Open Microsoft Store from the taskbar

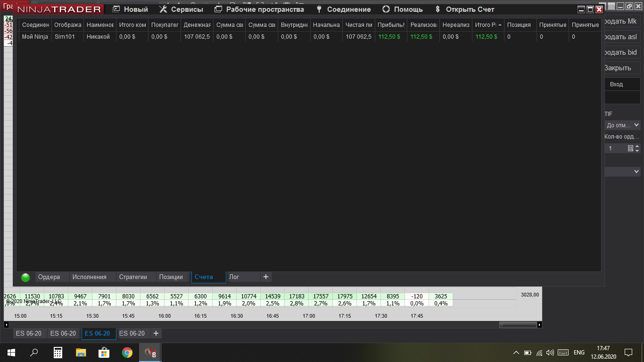tap(104, 352)
